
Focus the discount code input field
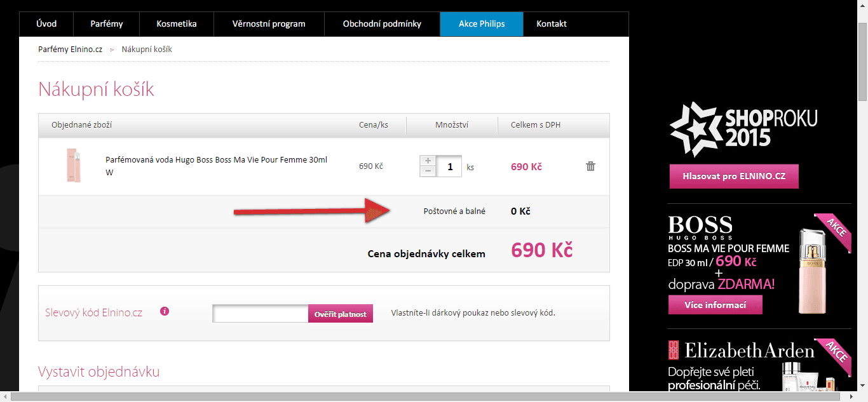coord(261,314)
